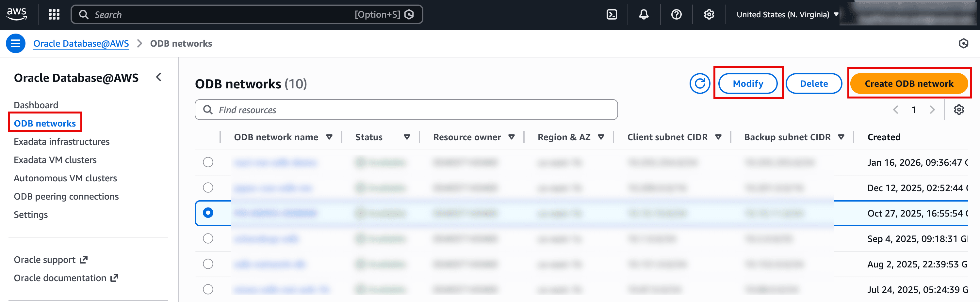This screenshot has width=980, height=302.
Task: Click the Amazon Q icon in search bar
Action: tap(409, 14)
